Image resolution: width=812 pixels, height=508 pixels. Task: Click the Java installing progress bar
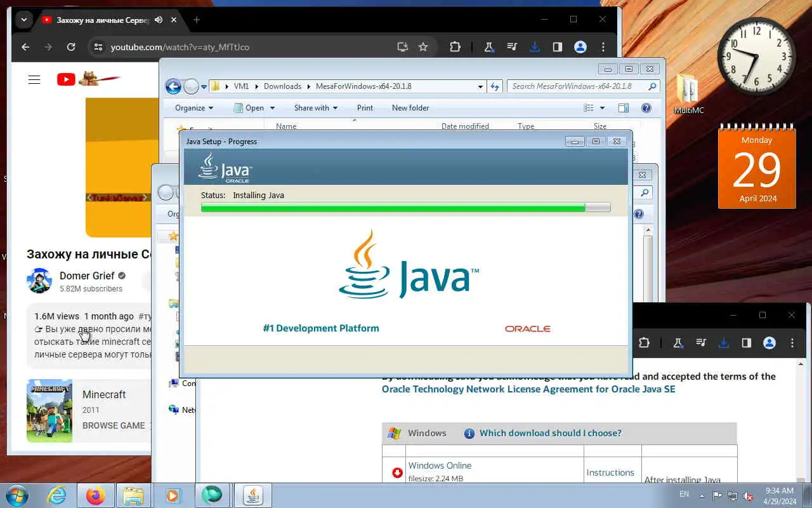pos(406,208)
